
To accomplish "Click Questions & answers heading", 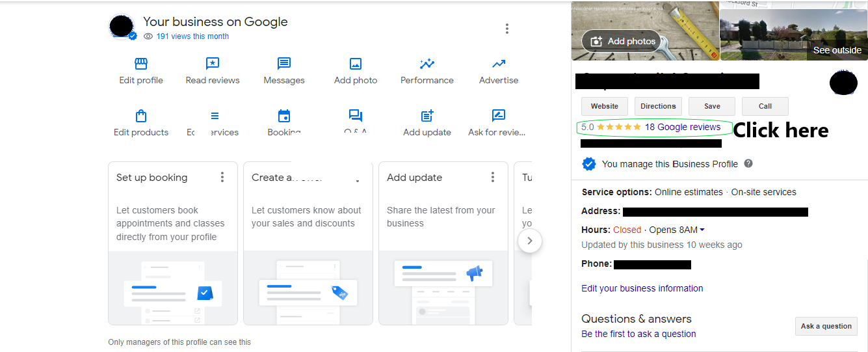I will [x=637, y=319].
